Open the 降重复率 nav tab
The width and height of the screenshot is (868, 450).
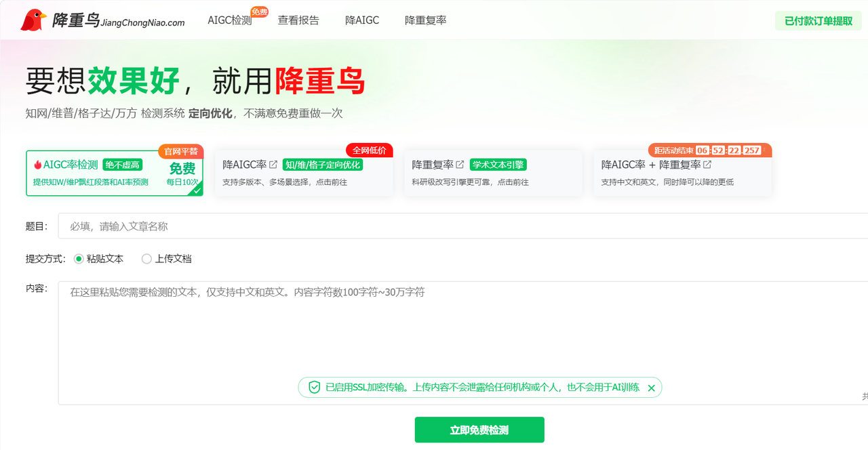[x=426, y=20]
